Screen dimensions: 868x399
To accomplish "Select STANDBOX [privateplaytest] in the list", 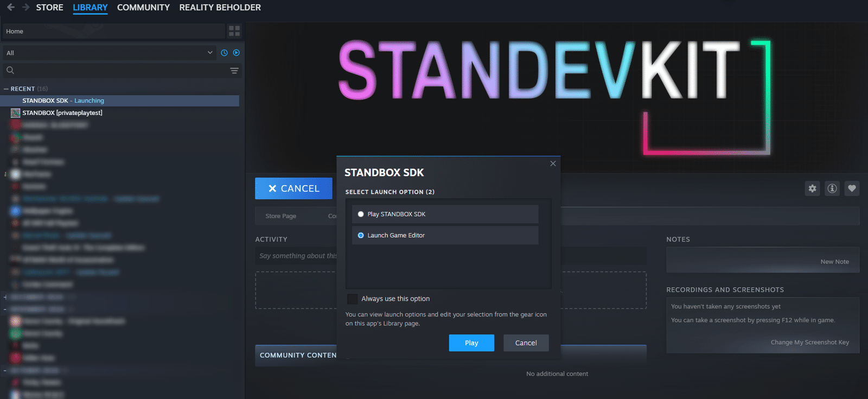I will tap(62, 113).
